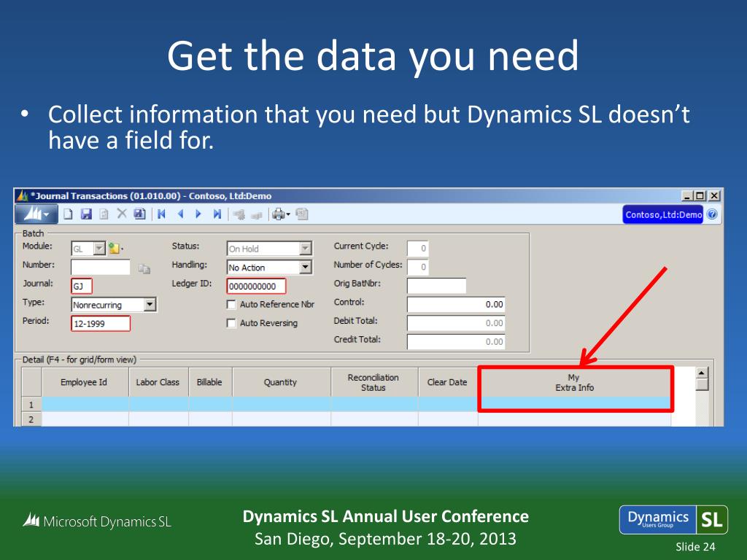Viewport: 747px width, 560px height.
Task: Click the Clear Date column header
Action: 448,382
